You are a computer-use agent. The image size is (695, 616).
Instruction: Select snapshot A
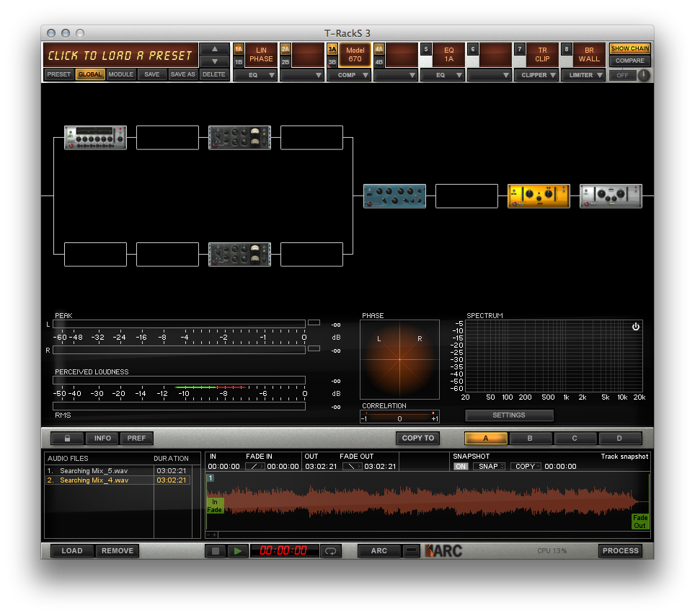point(486,438)
